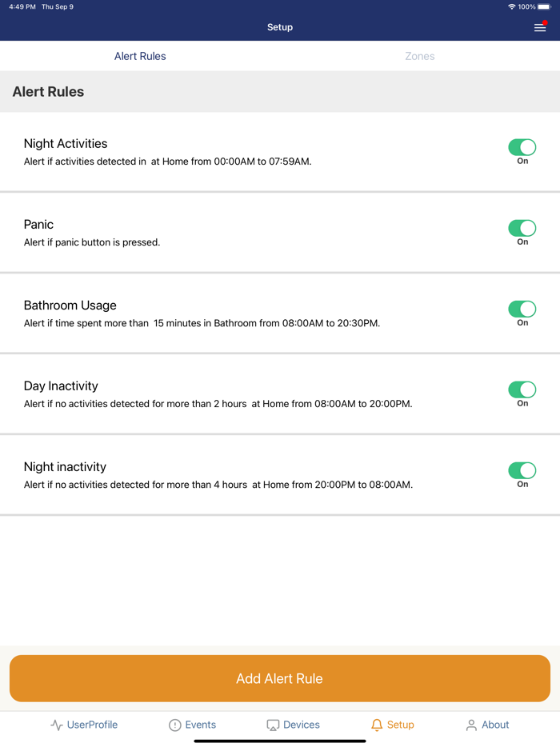Switch to the Zones tab

click(420, 56)
